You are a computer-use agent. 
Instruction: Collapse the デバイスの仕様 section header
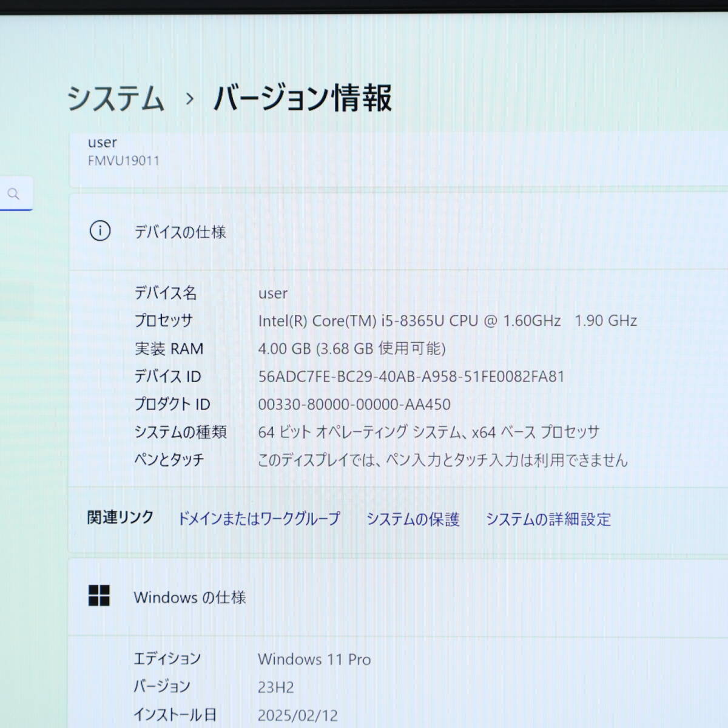click(399, 231)
